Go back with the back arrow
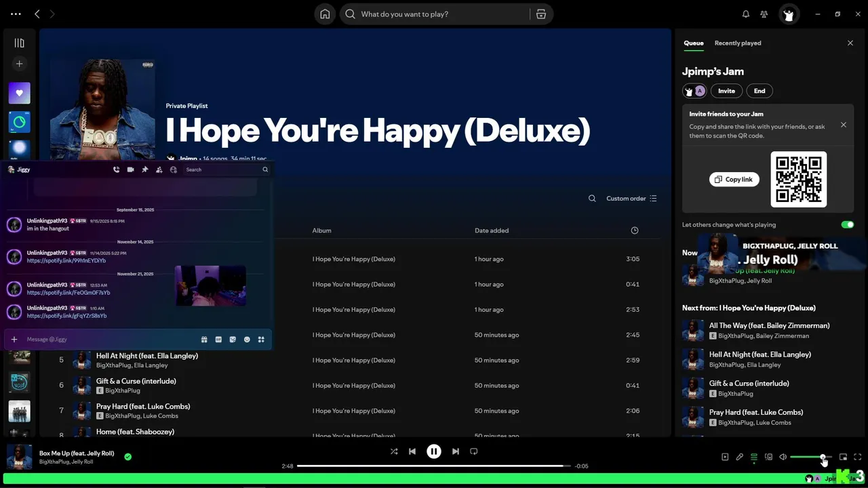The height and width of the screenshot is (488, 868). 37,14
